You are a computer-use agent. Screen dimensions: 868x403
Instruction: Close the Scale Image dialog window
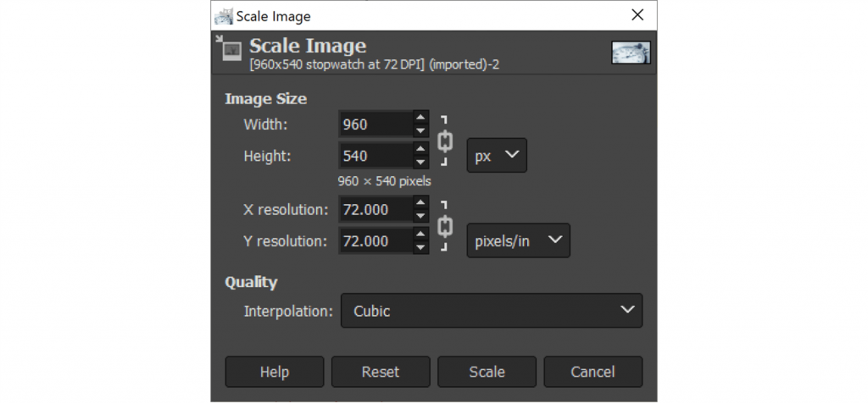[637, 15]
